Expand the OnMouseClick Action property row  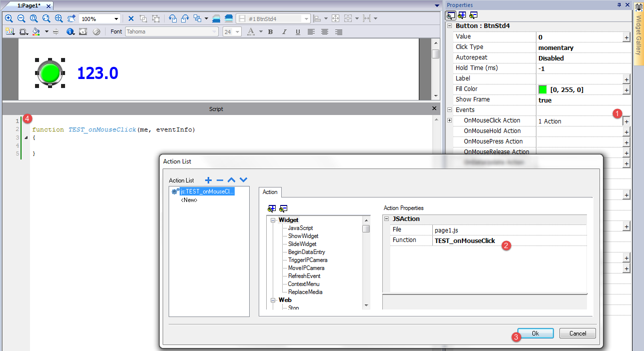(x=449, y=120)
